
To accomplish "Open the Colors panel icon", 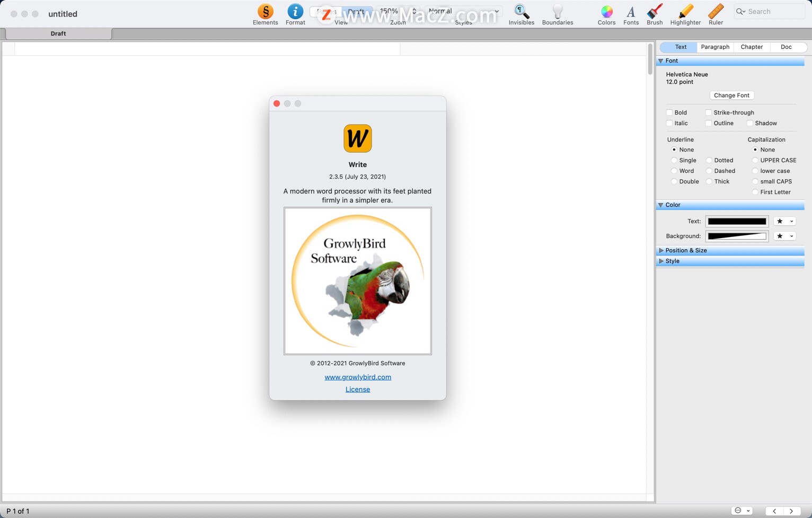I will click(606, 12).
